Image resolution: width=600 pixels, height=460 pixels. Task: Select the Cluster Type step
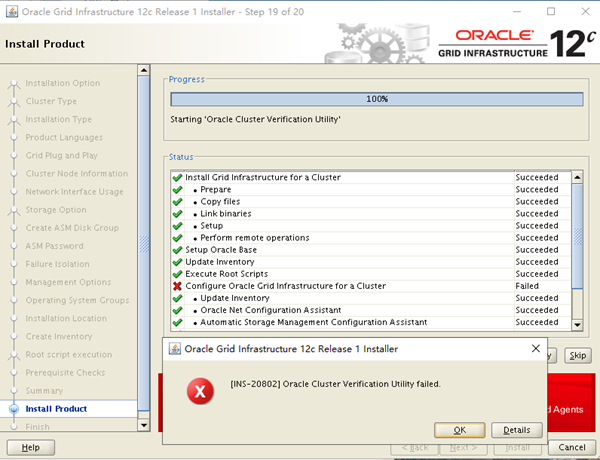tap(51, 101)
